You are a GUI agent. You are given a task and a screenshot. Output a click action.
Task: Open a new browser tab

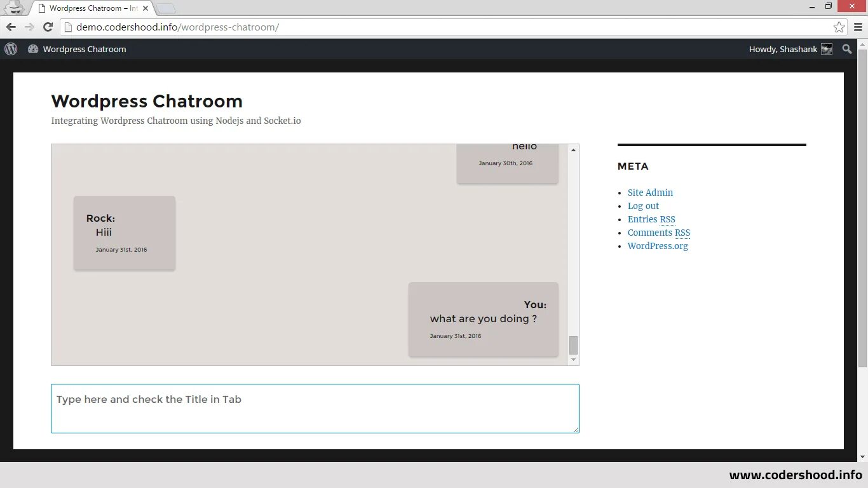[166, 8]
